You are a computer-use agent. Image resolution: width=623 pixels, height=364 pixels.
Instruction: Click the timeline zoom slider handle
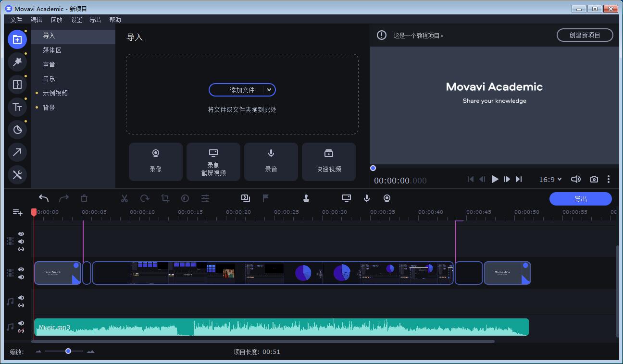(68, 352)
